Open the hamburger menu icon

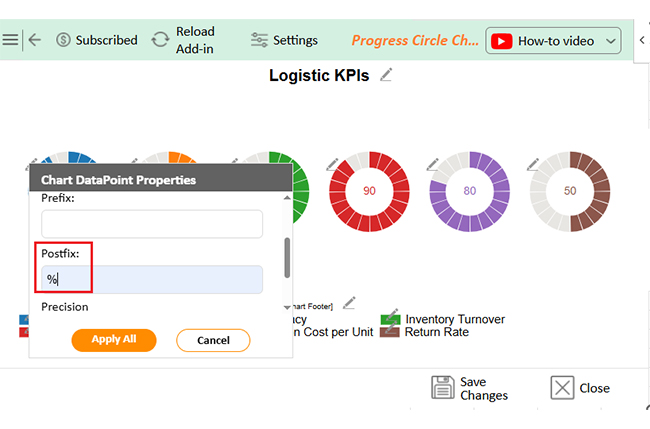click(10, 40)
